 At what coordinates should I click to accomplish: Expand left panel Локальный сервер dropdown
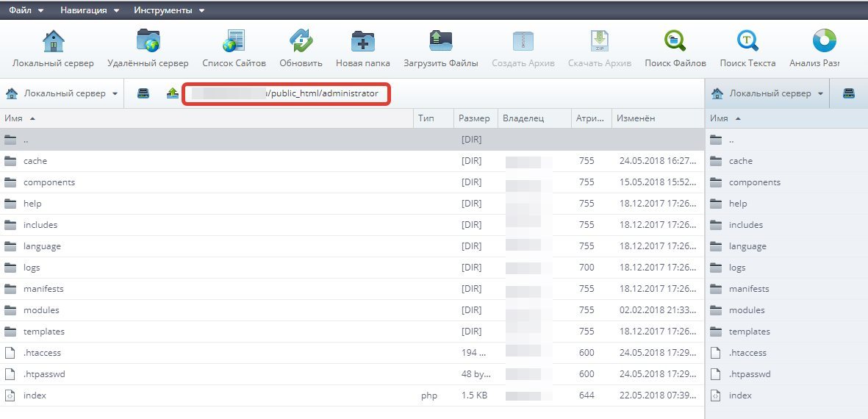point(62,93)
